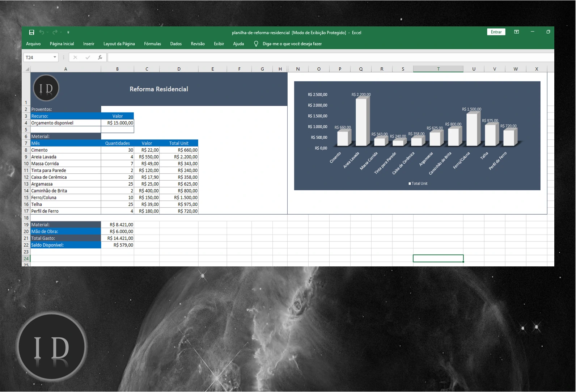
Task: Click the Save icon in quick access toolbar
Action: click(x=31, y=33)
